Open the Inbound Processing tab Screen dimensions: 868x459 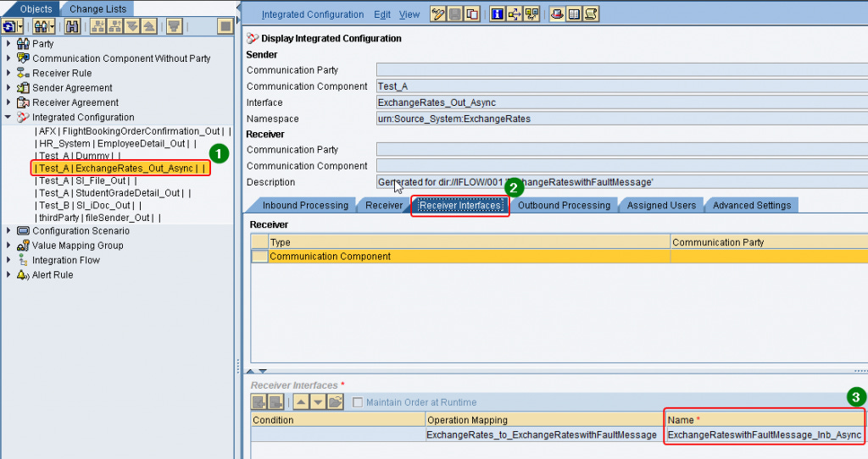point(303,205)
